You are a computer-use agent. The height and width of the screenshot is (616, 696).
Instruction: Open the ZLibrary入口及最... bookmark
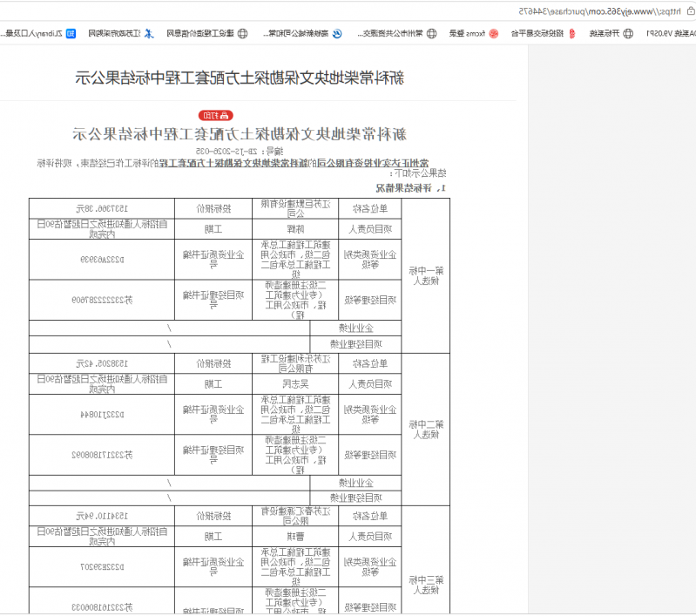click(x=38, y=33)
